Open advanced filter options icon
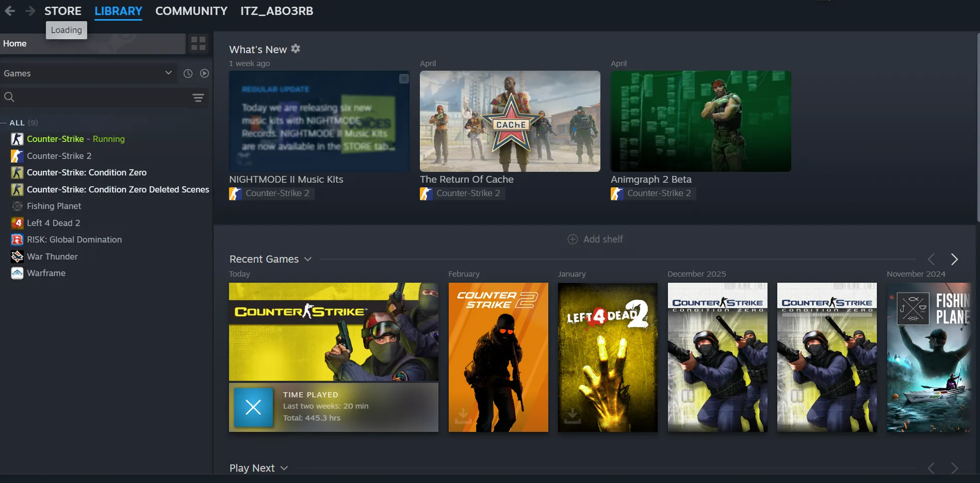Image resolution: width=980 pixels, height=483 pixels. pos(198,98)
